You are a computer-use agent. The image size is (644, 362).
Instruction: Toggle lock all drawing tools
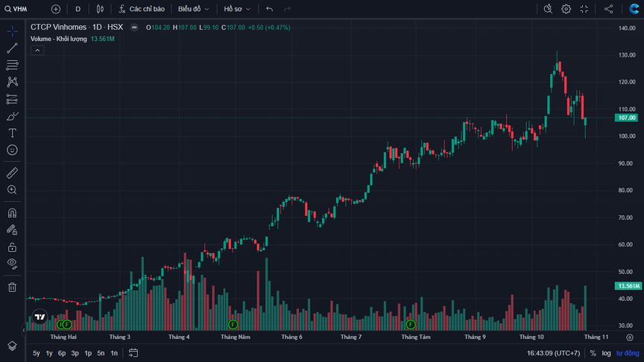[12, 247]
